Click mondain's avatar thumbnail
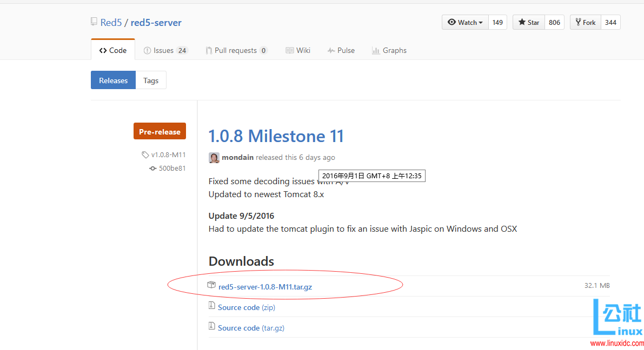The width and height of the screenshot is (644, 350). (x=214, y=157)
